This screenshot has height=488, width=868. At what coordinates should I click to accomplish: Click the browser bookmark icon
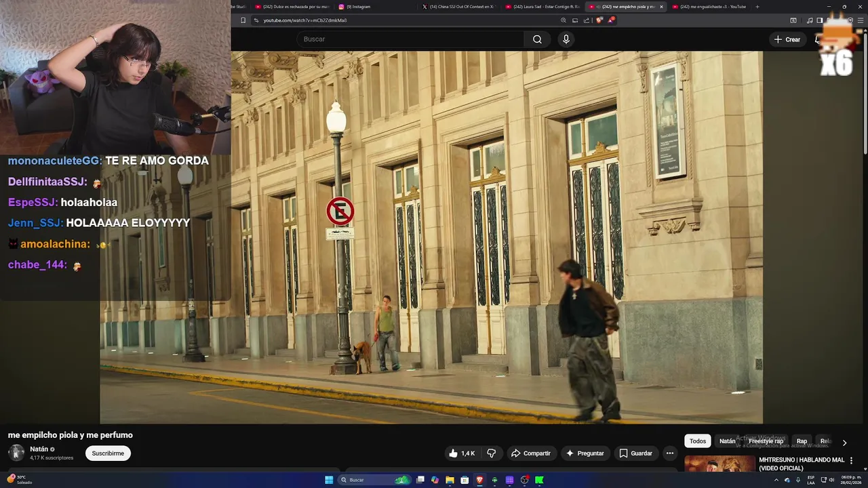click(x=243, y=20)
